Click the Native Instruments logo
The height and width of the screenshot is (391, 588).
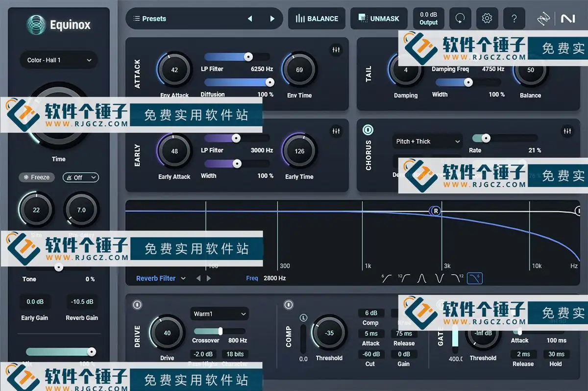pos(568,19)
